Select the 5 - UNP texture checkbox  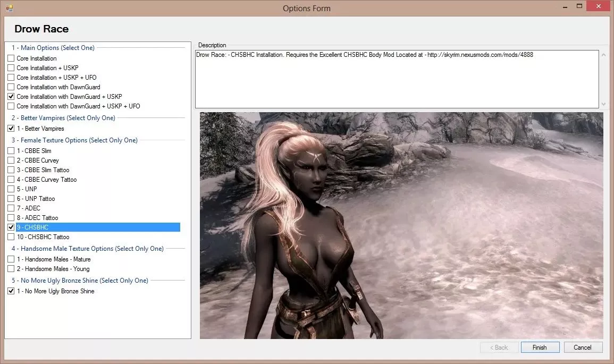[11, 189]
